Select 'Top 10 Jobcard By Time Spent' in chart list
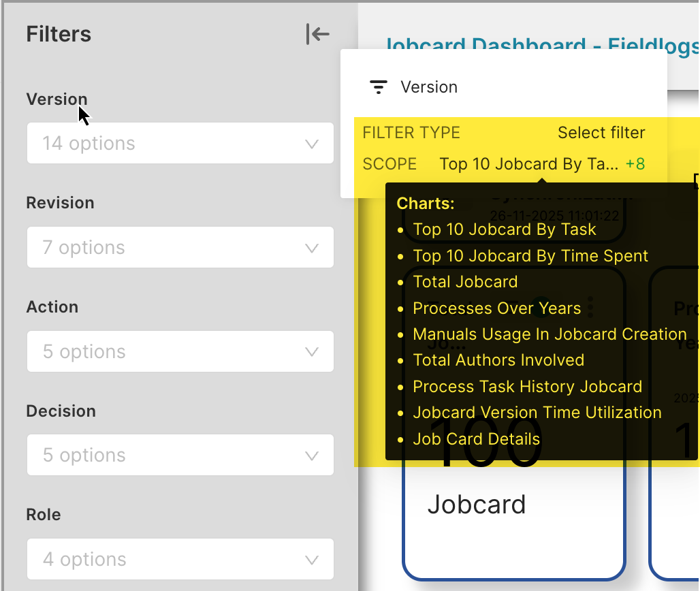Screen dimensions: 700x591 [x=530, y=256]
